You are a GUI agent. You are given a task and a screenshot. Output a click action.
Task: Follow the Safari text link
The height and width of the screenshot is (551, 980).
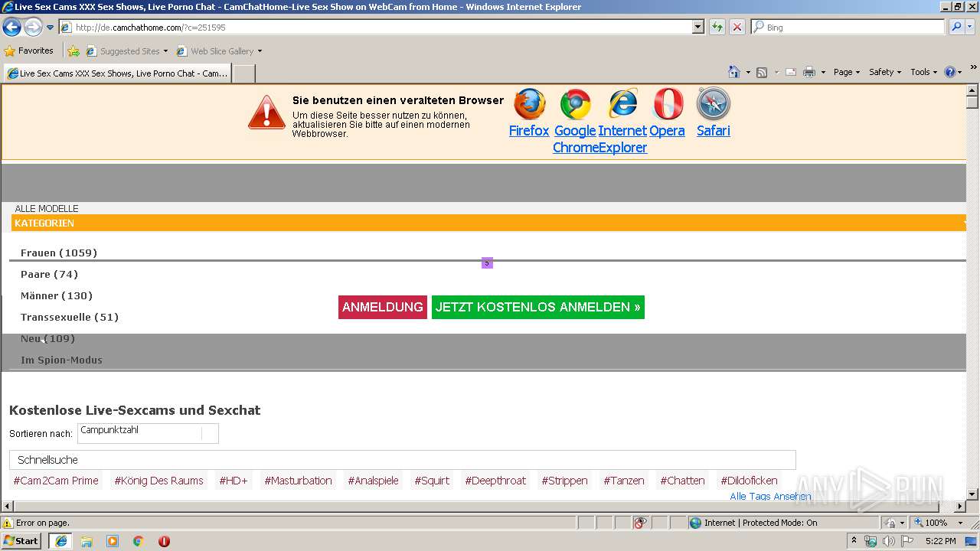(714, 131)
